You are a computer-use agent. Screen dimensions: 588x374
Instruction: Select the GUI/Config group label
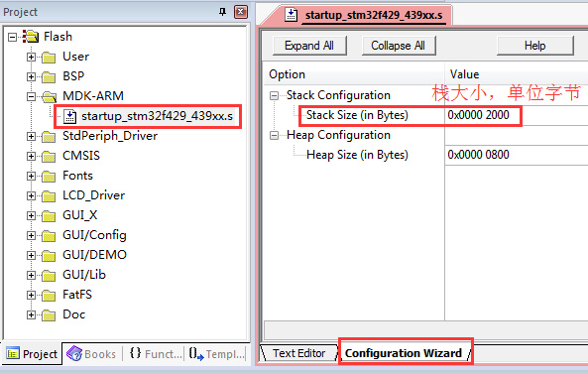(x=94, y=235)
